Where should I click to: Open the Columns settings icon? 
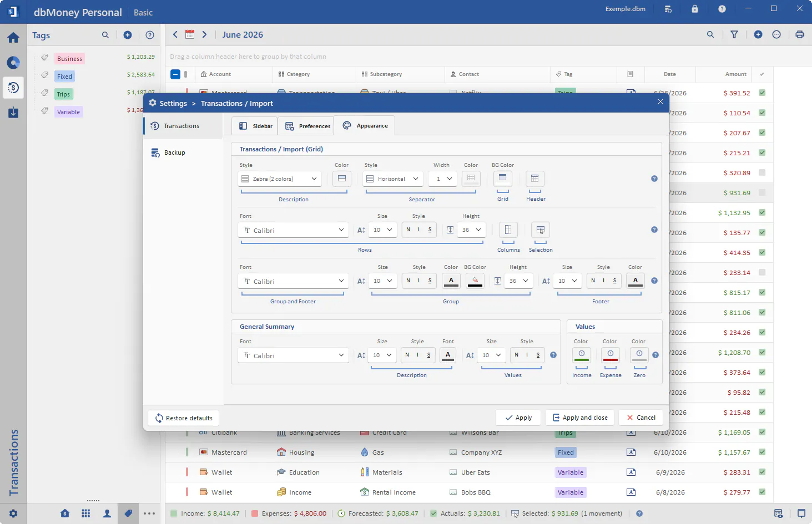pos(508,230)
